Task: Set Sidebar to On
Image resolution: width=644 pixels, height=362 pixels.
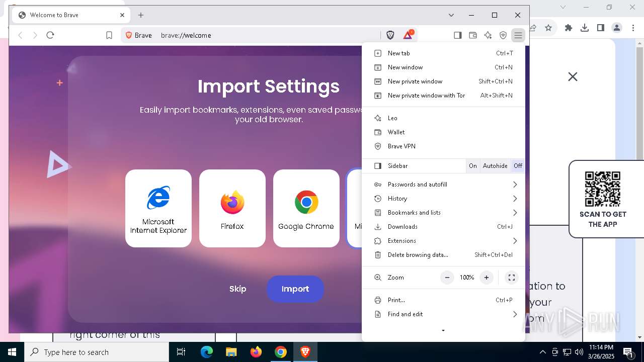Action: [473, 166]
